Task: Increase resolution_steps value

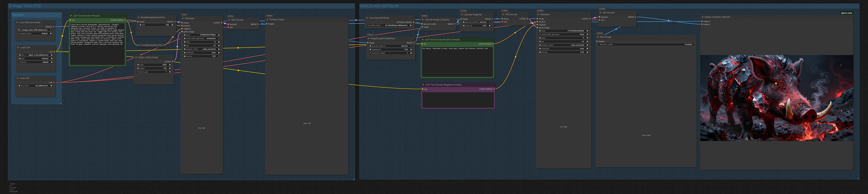Action: point(411,53)
